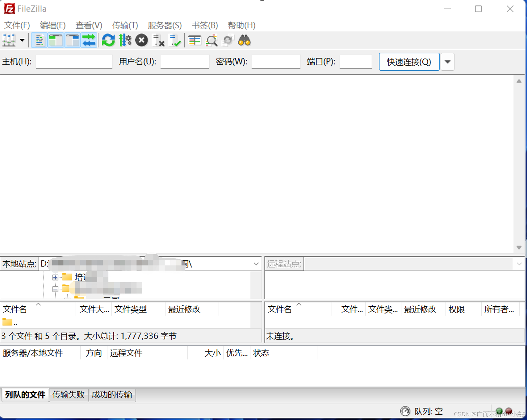This screenshot has width=527, height=420.
Task: Open the Site Manager dropdown arrow
Action: tap(22, 40)
